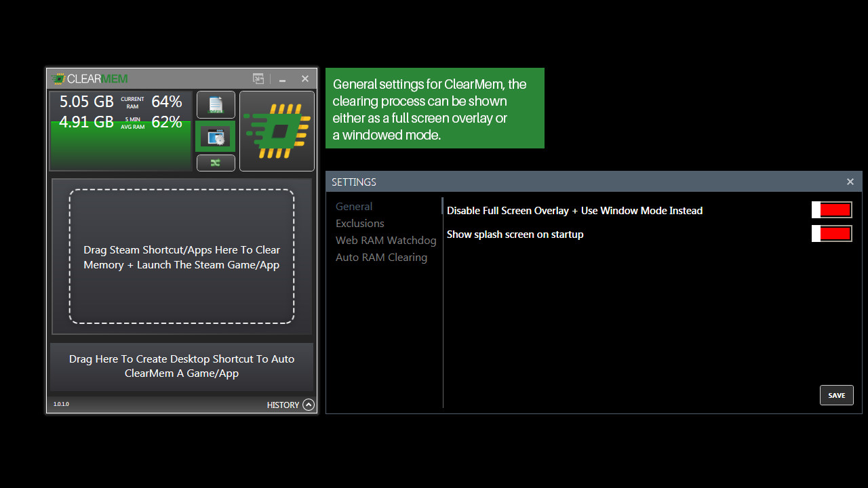Select Web RAM Watchdog in settings menu
Screen dimensions: 868x488
point(386,240)
